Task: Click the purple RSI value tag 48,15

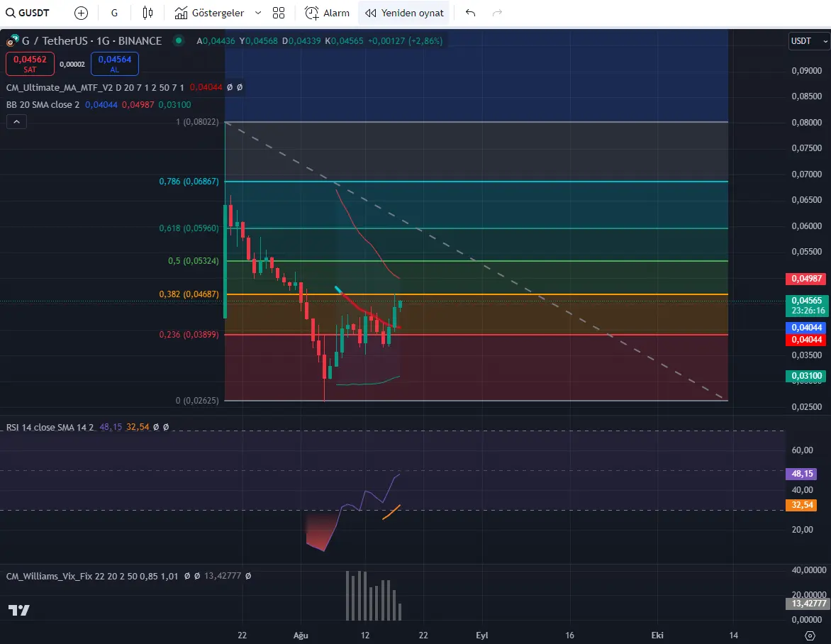Action: [x=801, y=473]
